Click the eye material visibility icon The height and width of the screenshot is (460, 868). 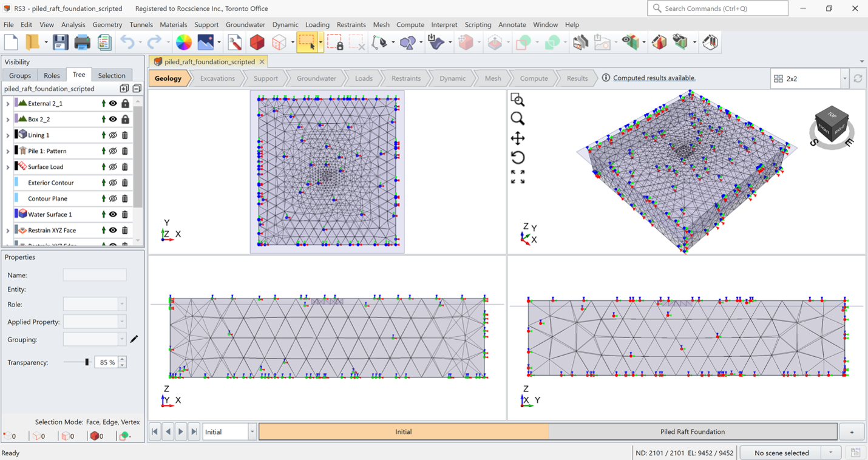(631, 42)
